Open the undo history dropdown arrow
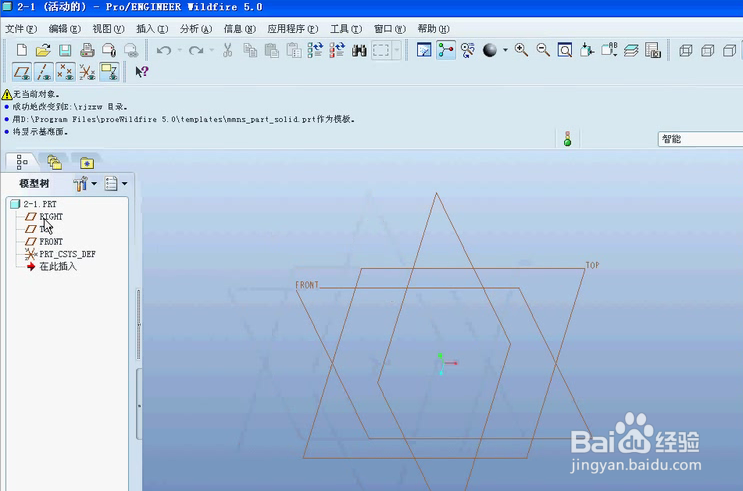The image size is (743, 491). [180, 50]
